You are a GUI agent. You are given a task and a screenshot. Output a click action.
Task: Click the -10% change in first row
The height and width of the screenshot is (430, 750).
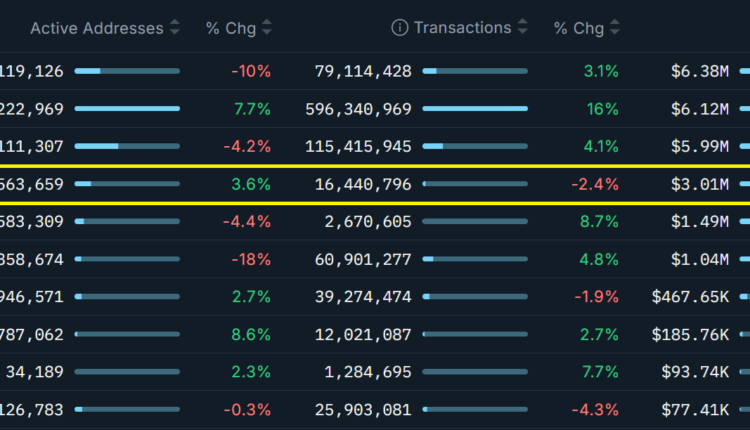250,71
